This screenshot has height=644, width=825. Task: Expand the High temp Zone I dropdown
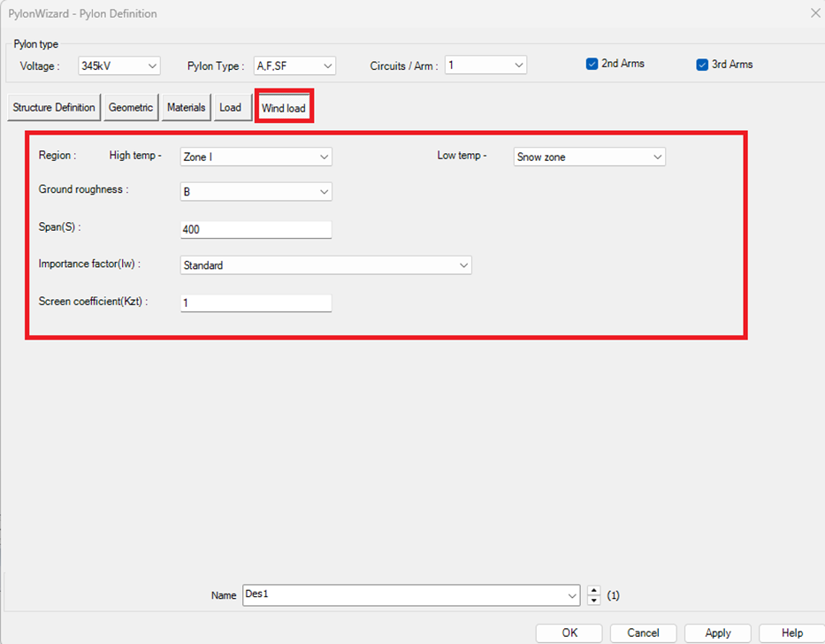tap(256, 157)
